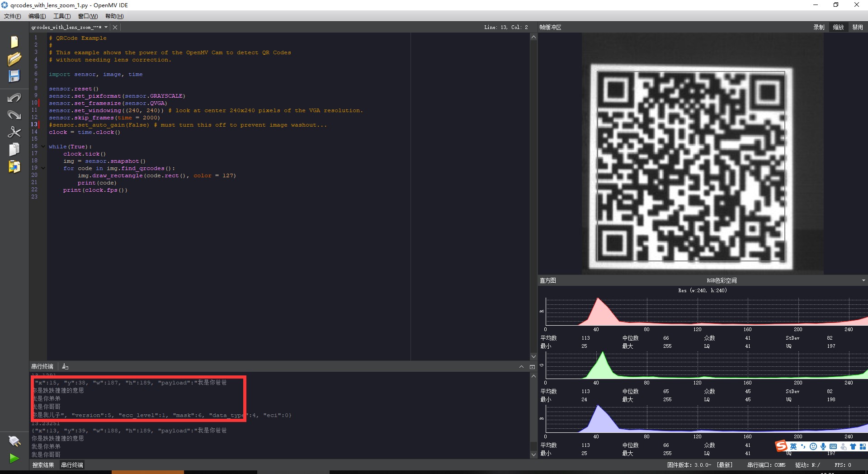Click the Connect plug icon
The image size is (868, 474).
14,441
